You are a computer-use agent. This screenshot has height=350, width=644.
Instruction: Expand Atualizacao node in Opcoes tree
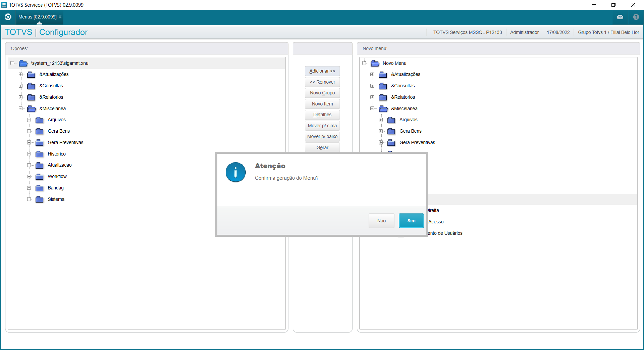click(29, 165)
